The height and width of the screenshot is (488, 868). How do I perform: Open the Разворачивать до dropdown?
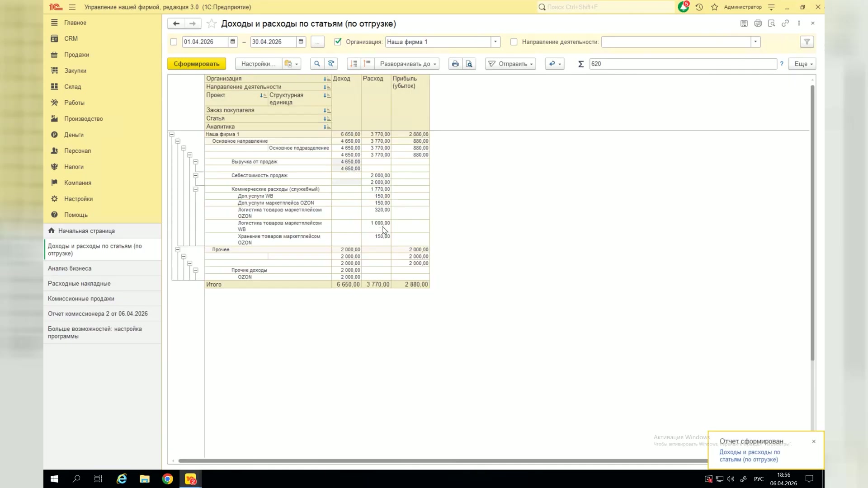click(x=408, y=64)
